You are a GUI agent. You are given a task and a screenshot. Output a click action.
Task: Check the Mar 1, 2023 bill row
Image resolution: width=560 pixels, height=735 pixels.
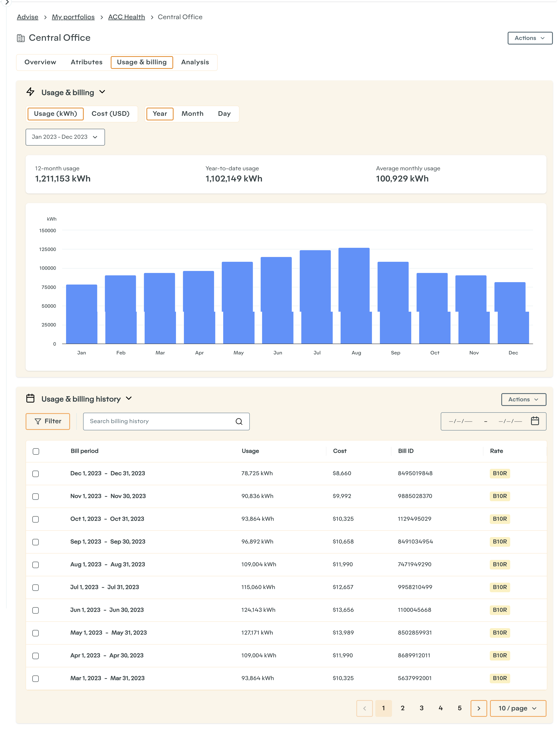36,679
